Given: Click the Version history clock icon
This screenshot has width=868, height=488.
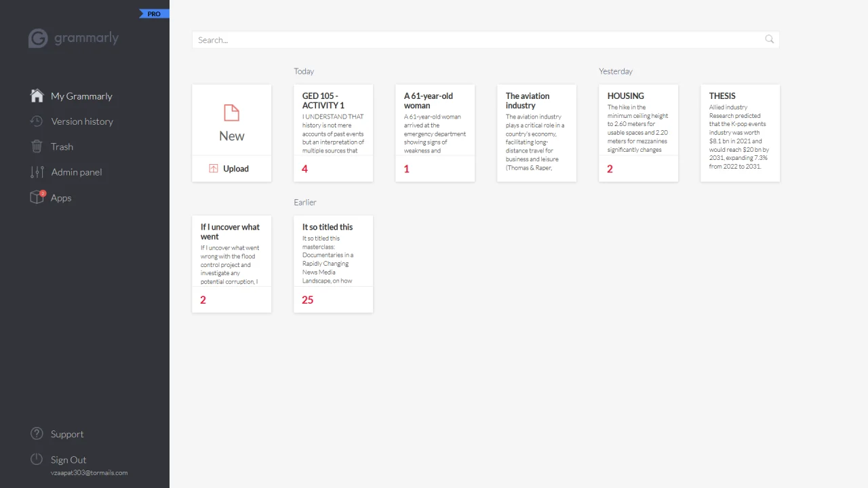Looking at the screenshot, I should point(37,121).
